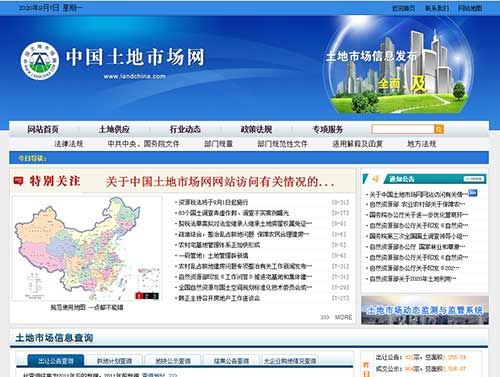
Task: Click the first link in the top bar
Action: pos(403,8)
